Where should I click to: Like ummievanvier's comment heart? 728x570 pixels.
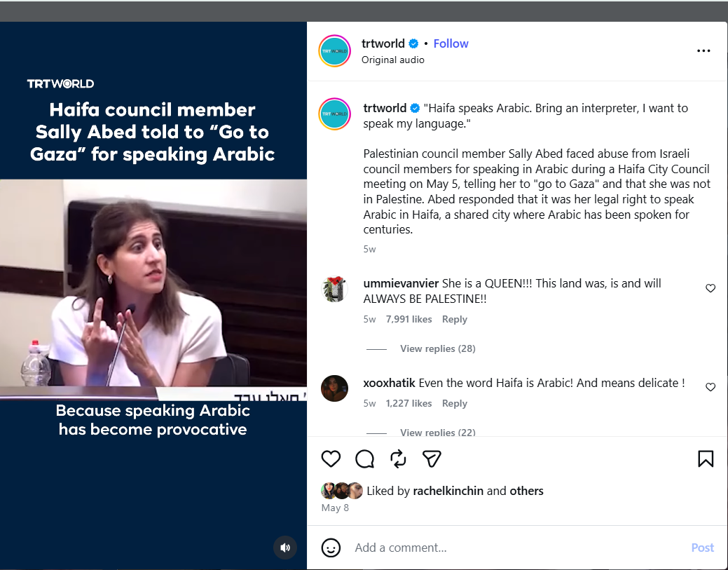(x=710, y=288)
